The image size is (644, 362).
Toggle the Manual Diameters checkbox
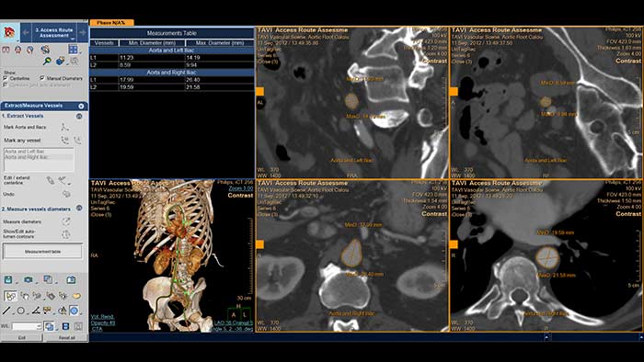[42, 78]
